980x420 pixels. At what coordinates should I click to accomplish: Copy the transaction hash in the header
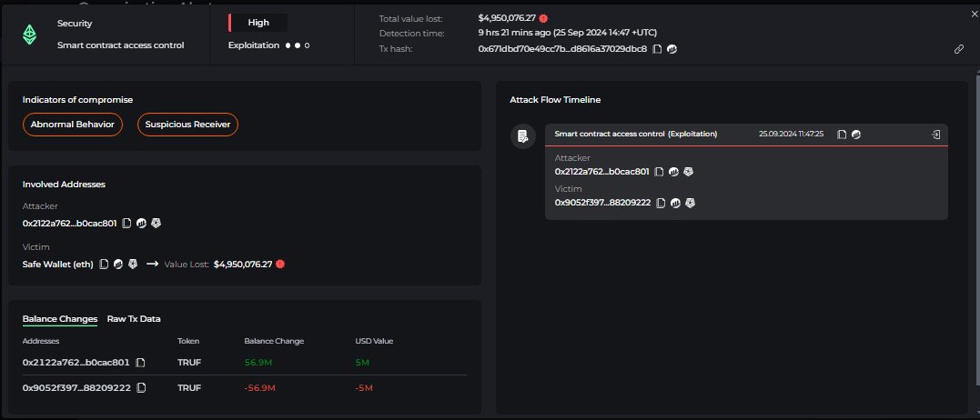pos(657,49)
